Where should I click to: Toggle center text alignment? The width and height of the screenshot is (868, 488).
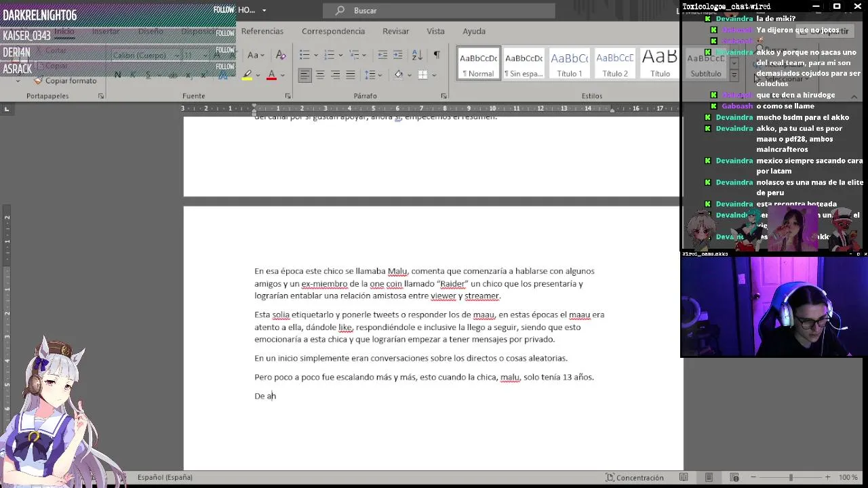320,75
